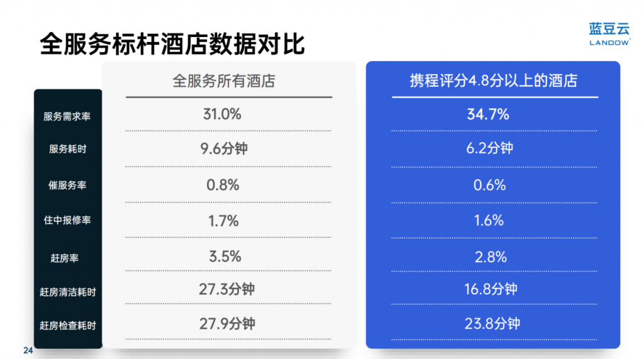
Task: Select the 赶房率 row label
Action: pos(65,258)
